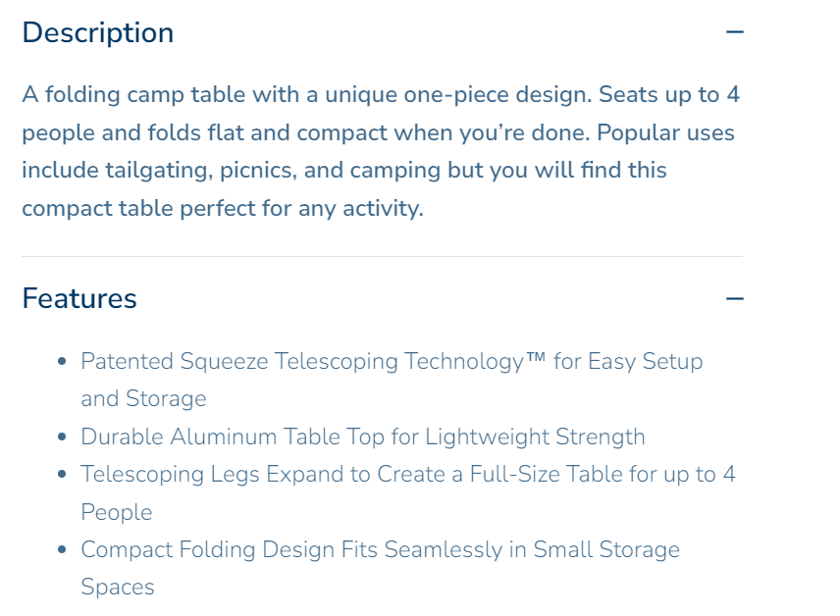Click the Features section heading
The height and width of the screenshot is (616, 840).
pos(79,298)
